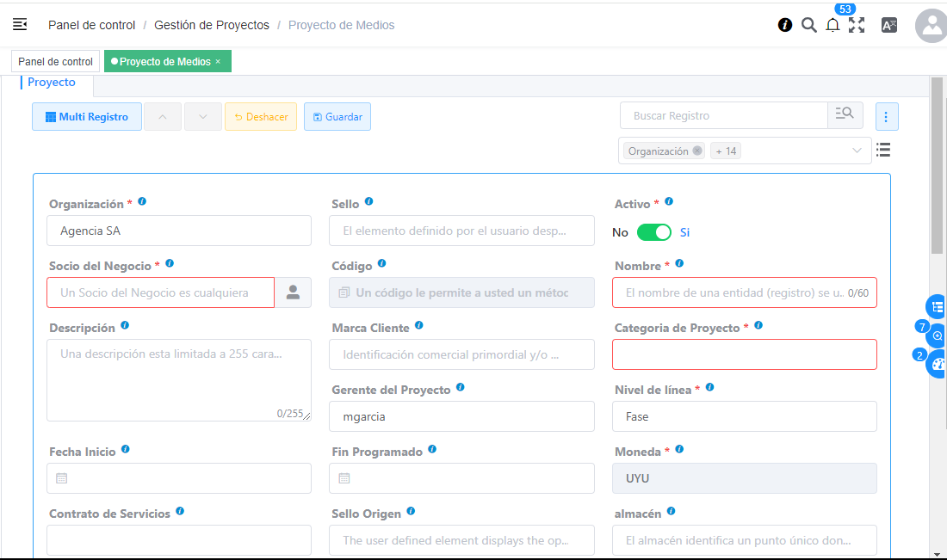Click the advanced record search icon
The image size is (947, 560).
(x=845, y=115)
